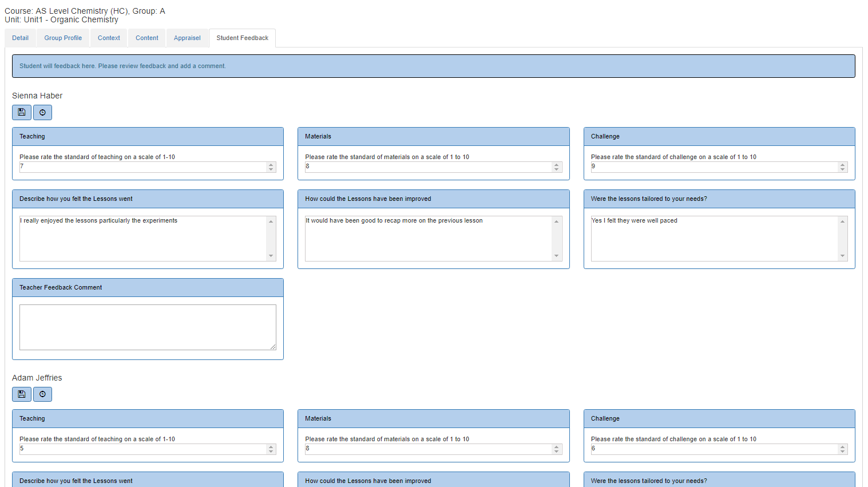The width and height of the screenshot is (868, 487).
Task: Click in Sienna's Teacher Feedback Comment box
Action: point(148,327)
